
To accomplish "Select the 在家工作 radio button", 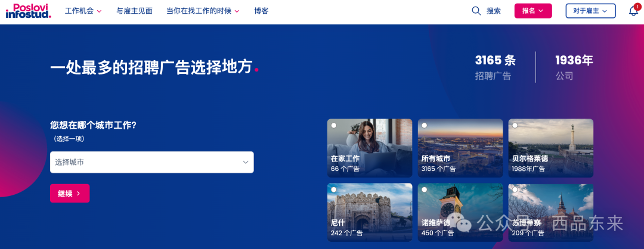I will [333, 125].
